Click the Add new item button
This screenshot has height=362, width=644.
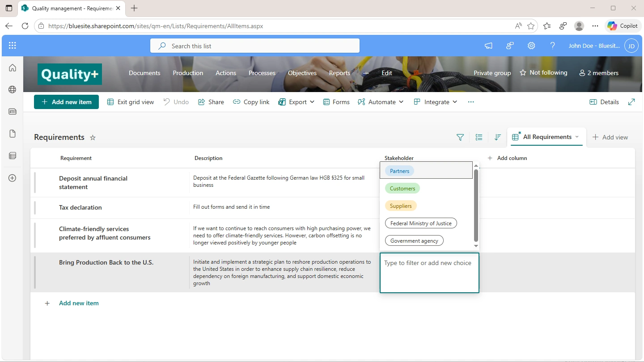(x=66, y=102)
